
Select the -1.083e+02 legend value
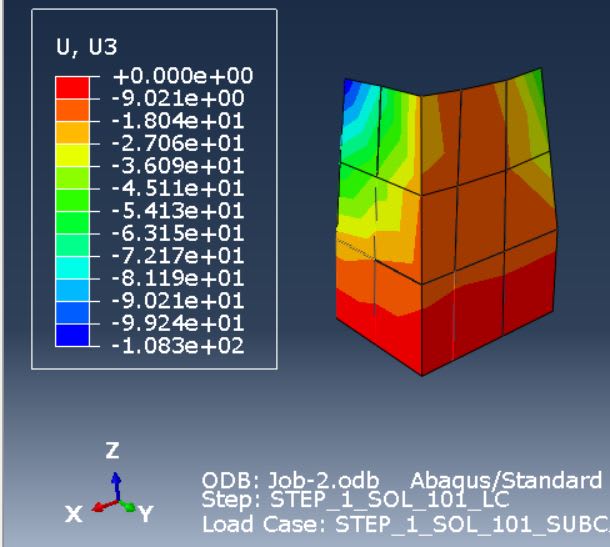tap(178, 346)
